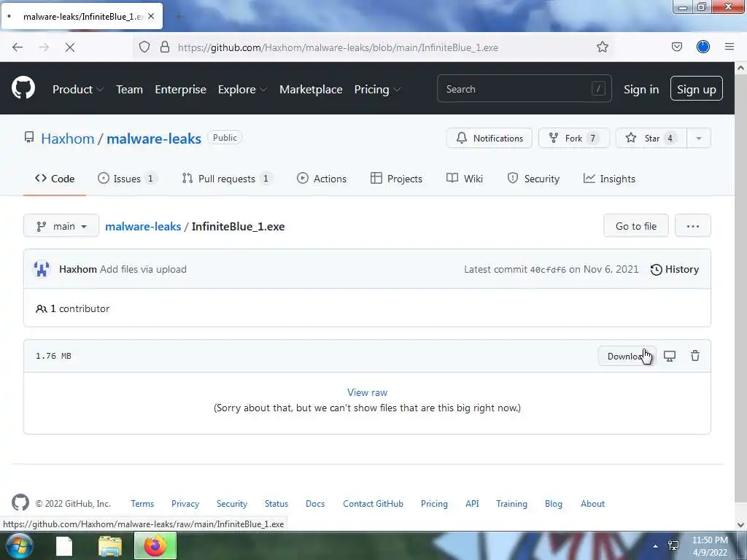Screen dimensions: 747x560
Task: Open the History link
Action: [675, 269]
